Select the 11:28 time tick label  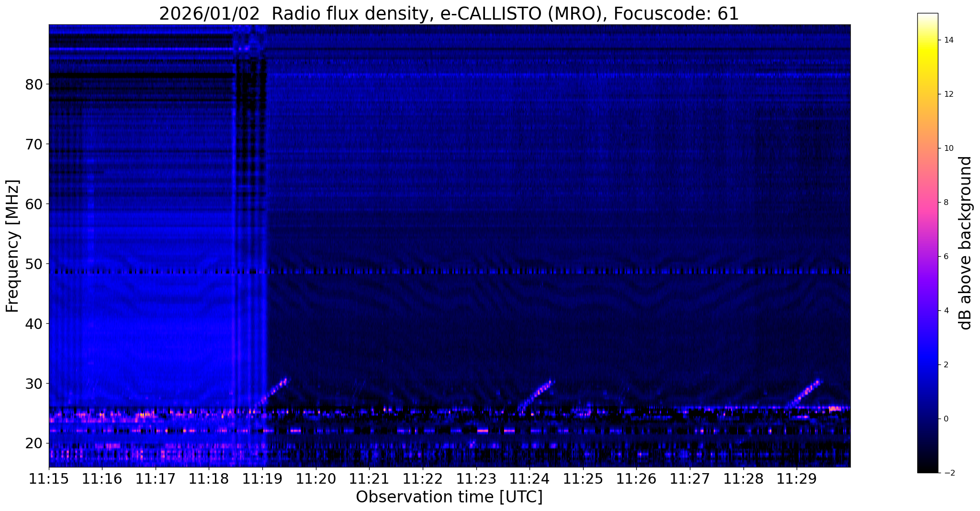click(743, 478)
